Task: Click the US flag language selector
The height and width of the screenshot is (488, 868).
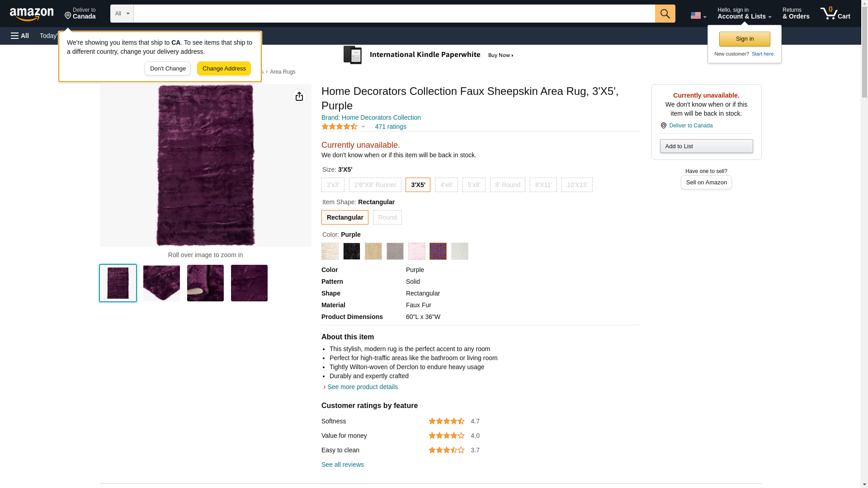Action: pos(698,15)
